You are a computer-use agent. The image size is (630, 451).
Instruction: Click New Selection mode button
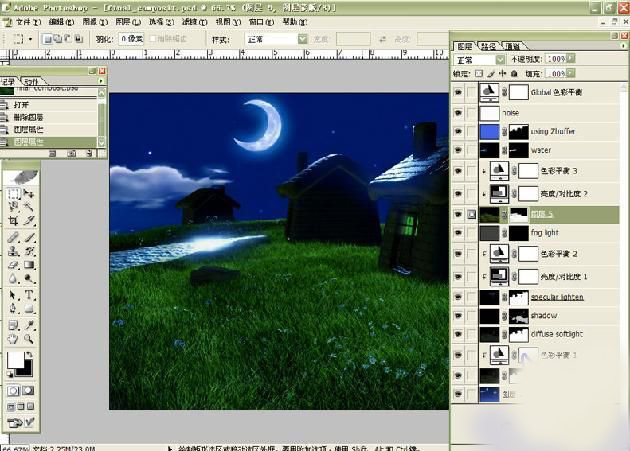48,39
